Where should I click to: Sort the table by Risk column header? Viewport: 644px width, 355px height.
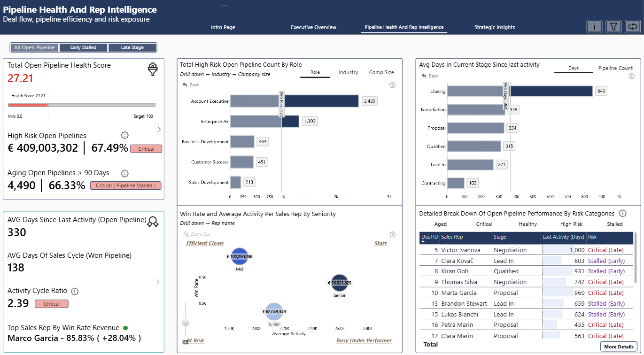610,239
